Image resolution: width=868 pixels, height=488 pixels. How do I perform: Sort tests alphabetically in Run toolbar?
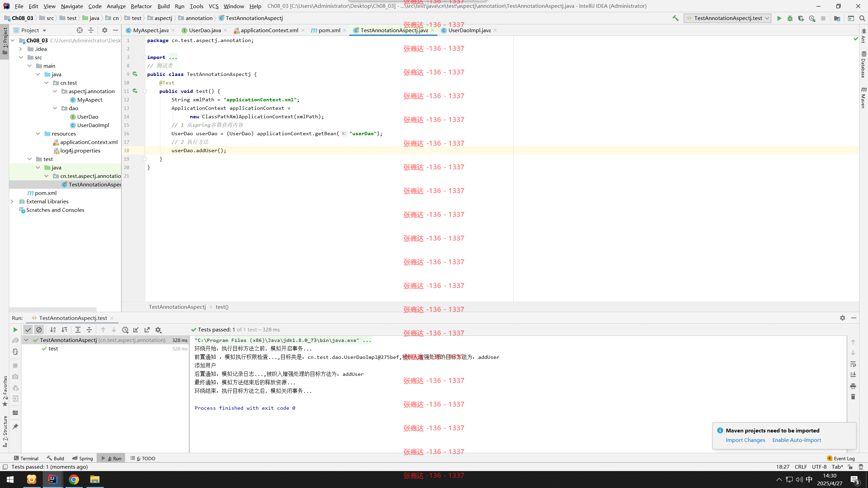pos(53,330)
